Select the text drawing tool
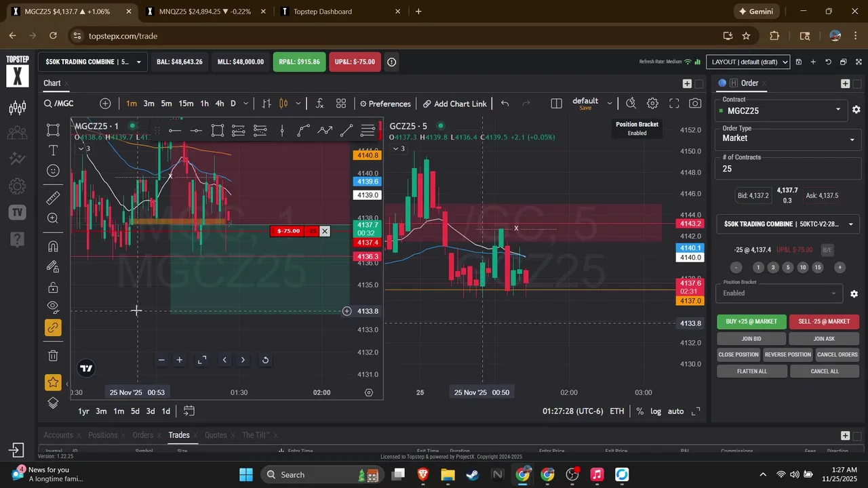This screenshot has width=868, height=488. (53, 150)
